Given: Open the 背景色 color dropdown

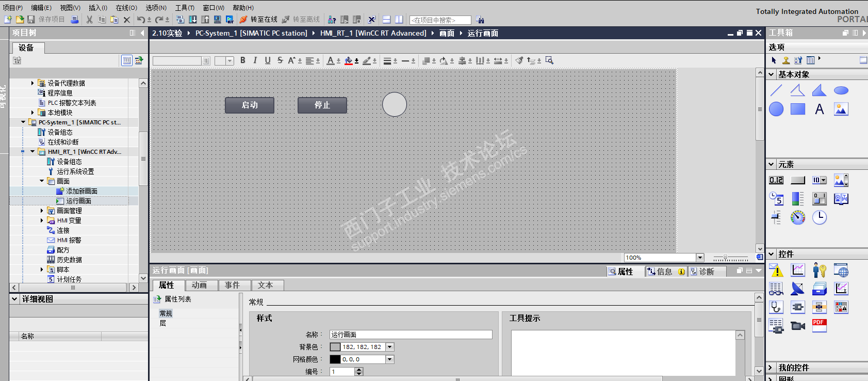Looking at the screenshot, I should tap(390, 347).
